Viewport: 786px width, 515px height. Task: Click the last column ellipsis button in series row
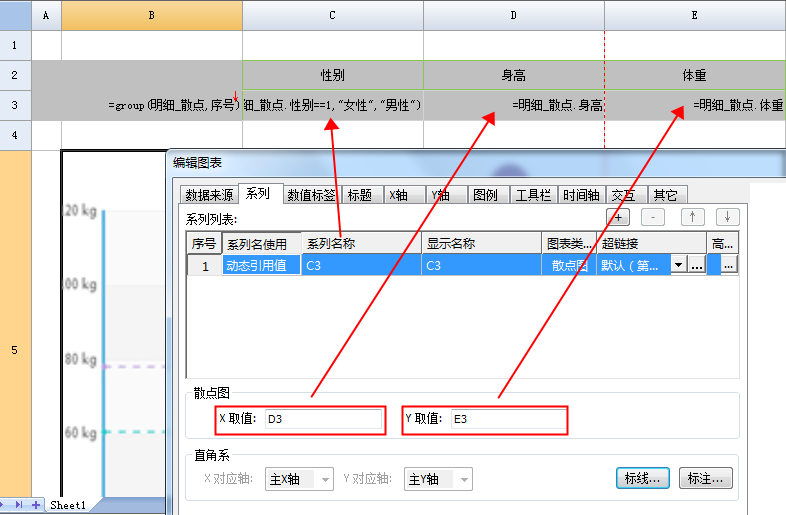pos(728,265)
